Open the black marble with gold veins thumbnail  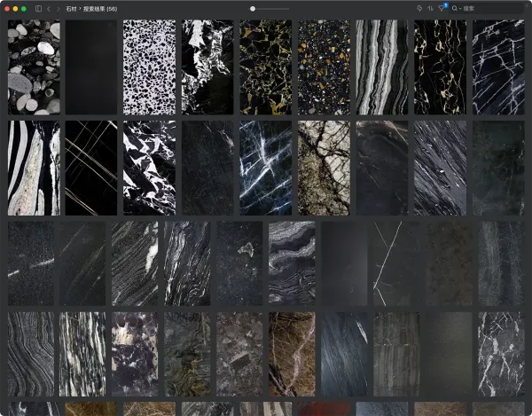(x=265, y=67)
